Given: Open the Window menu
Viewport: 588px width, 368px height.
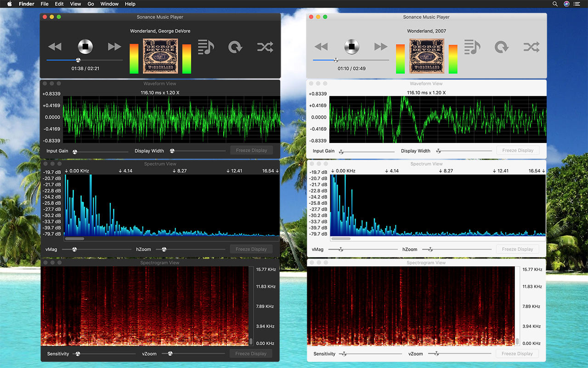Looking at the screenshot, I should tap(109, 4).
